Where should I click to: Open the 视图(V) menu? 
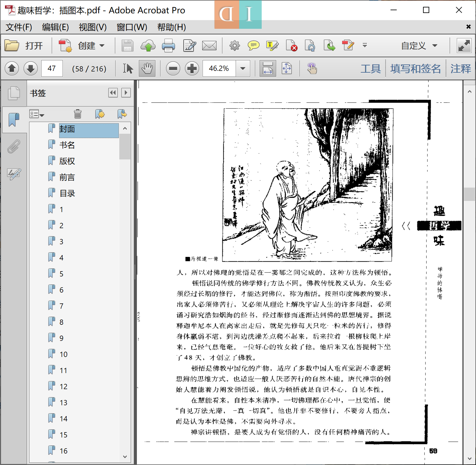point(93,27)
